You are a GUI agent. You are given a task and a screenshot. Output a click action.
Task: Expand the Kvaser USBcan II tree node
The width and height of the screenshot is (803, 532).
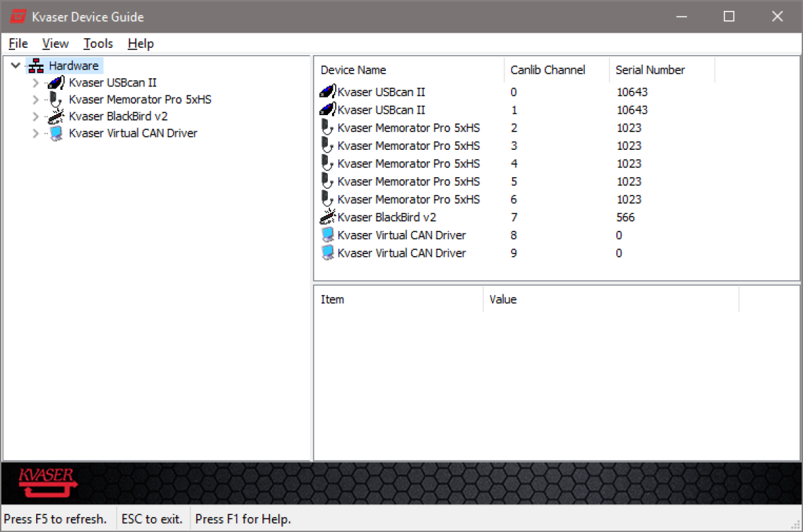(x=36, y=83)
